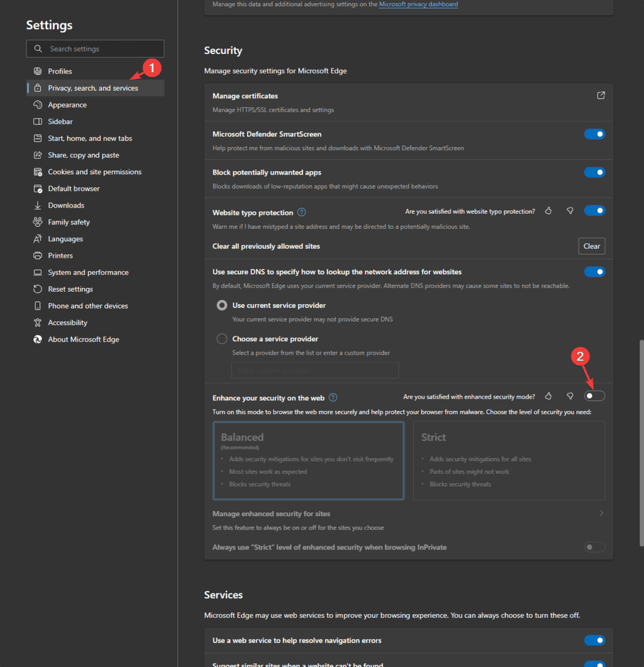
Task: Open Accessibility settings page
Action: (96, 322)
